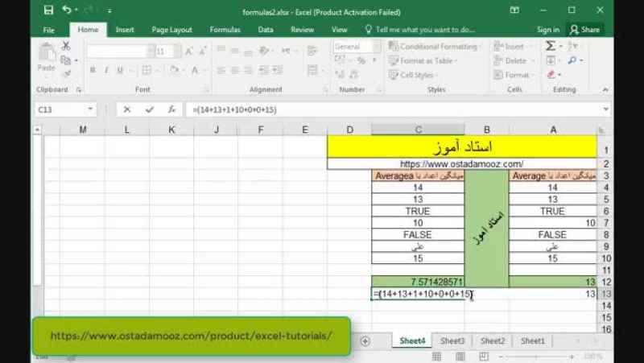Collapse the ribbon with the chevron
This screenshot has height=363, width=644.
[605, 89]
